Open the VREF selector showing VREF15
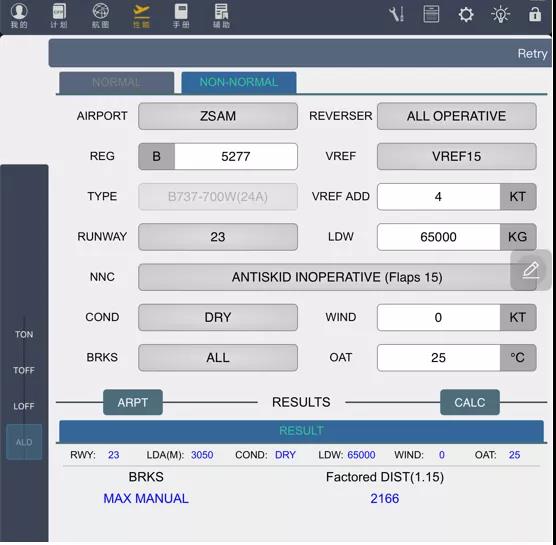This screenshot has width=556, height=545. coord(456,156)
